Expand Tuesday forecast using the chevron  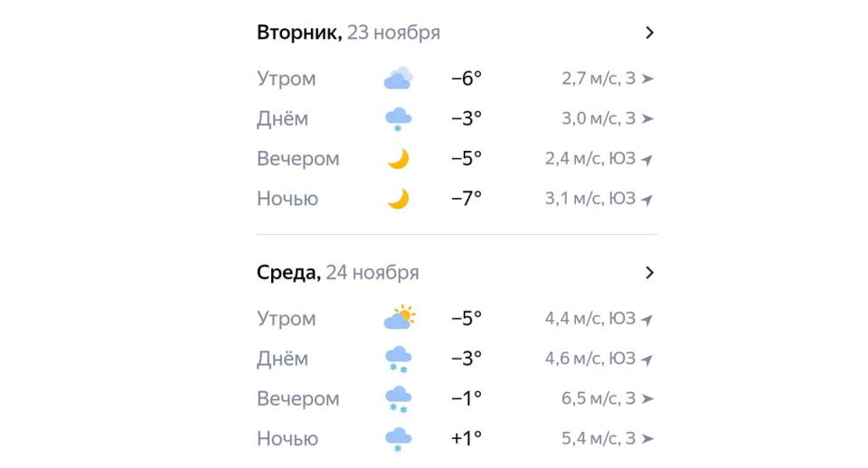point(648,33)
